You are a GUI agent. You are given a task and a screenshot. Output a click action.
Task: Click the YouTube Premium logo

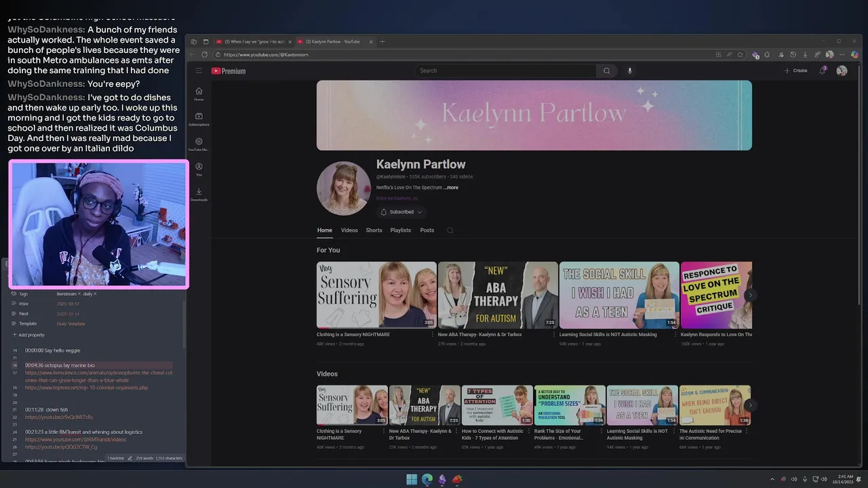(229, 70)
